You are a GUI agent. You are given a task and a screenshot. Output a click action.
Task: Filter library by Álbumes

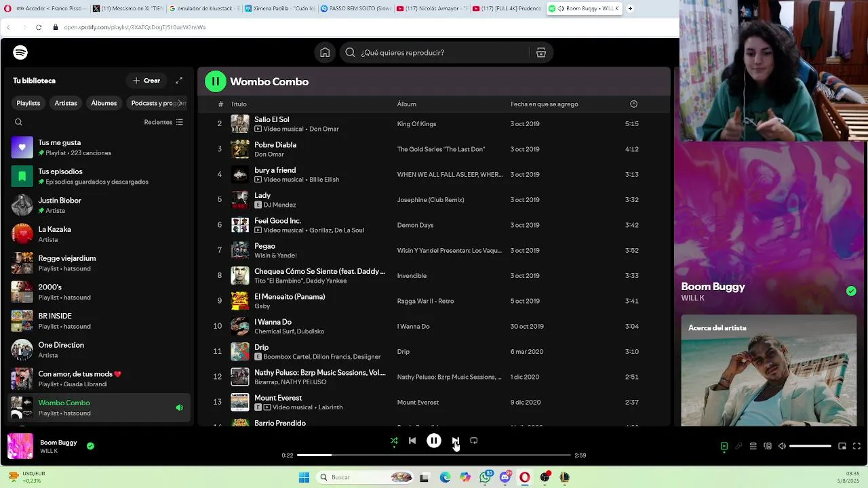click(104, 103)
